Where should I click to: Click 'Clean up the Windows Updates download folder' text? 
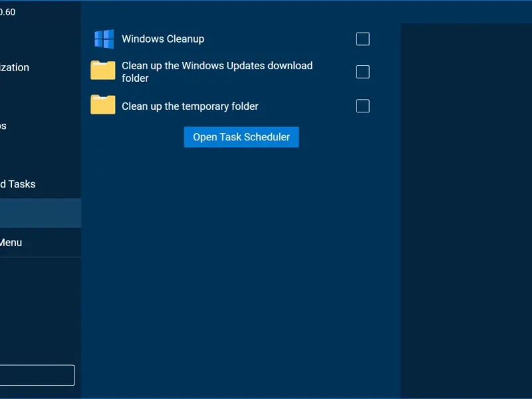(x=217, y=72)
